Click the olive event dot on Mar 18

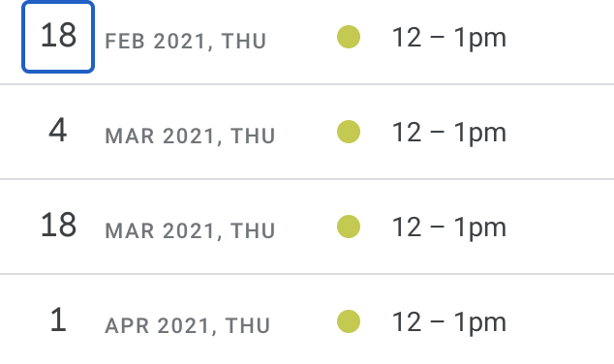point(349,227)
